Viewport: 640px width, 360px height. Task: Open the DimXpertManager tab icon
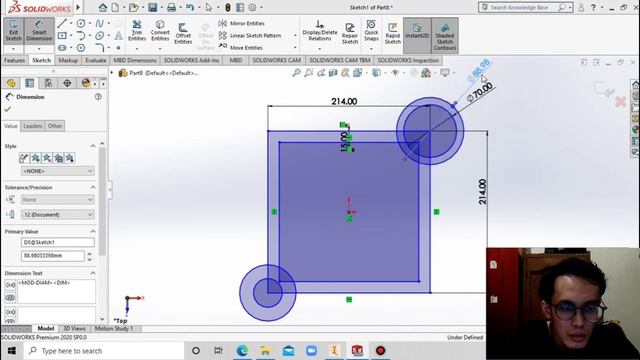[x=67, y=83]
